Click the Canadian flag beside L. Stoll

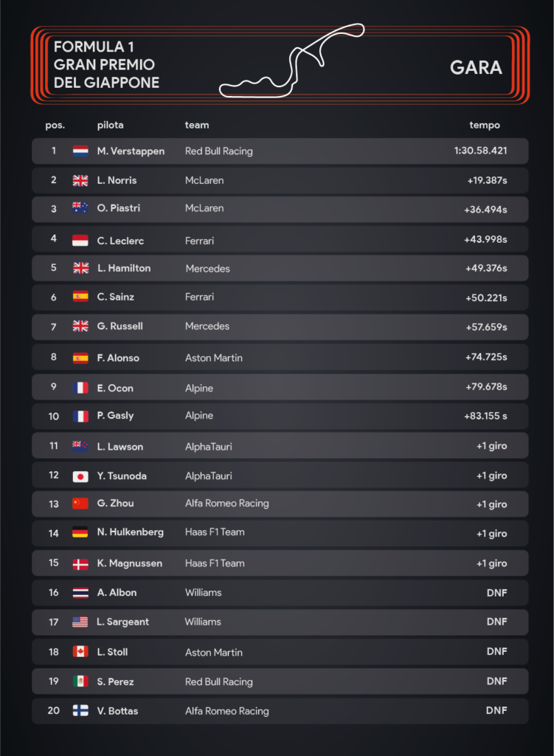pyautogui.click(x=80, y=652)
